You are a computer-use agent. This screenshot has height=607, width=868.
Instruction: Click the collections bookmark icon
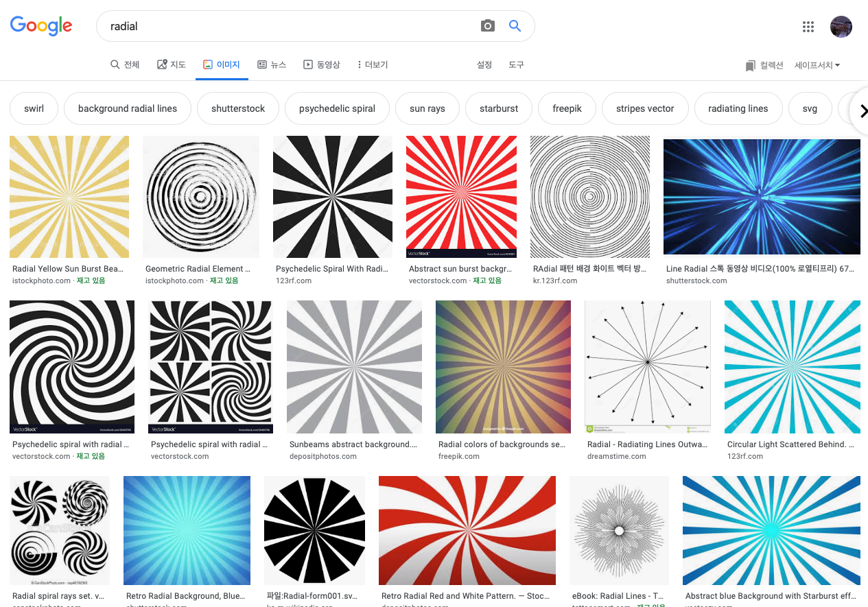750,66
